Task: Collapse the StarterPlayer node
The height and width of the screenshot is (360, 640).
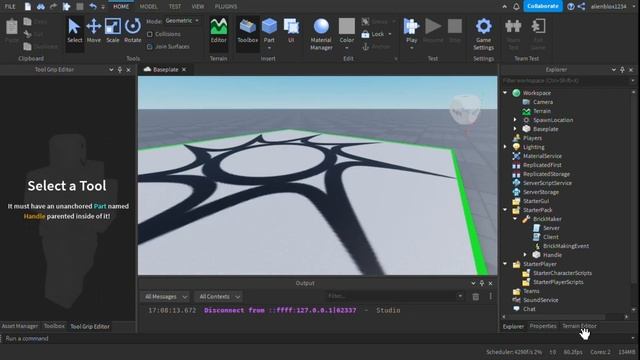Action: pos(505,264)
